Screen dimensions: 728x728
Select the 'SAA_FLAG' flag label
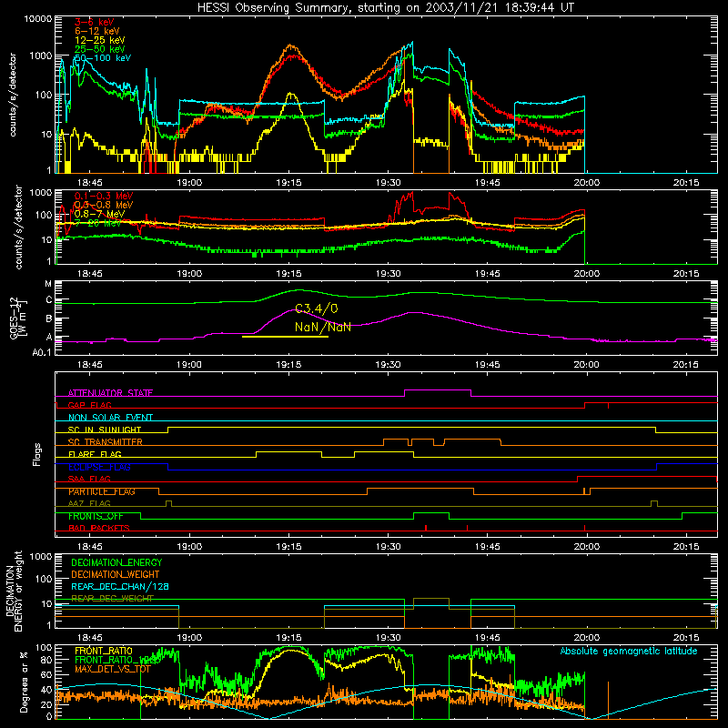coord(89,480)
